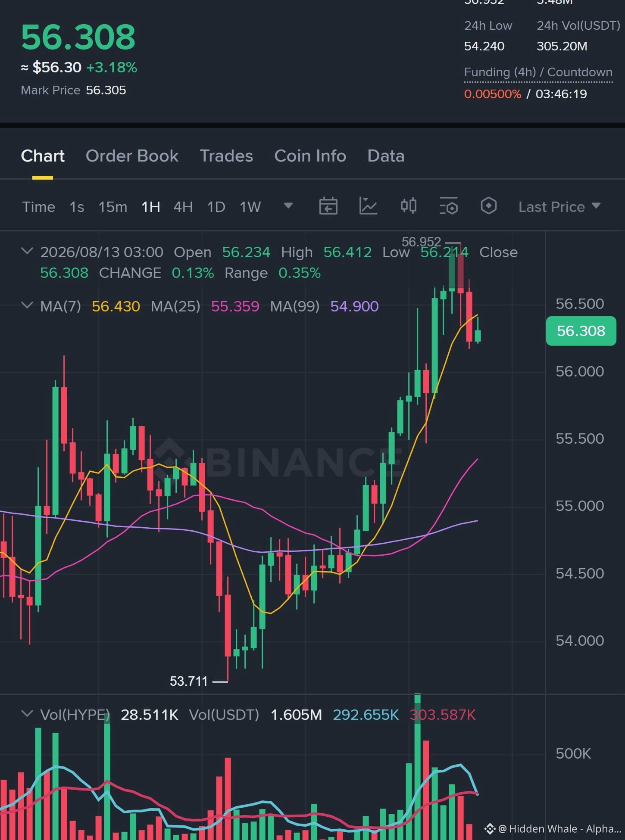This screenshot has width=625, height=840.
Task: Collapse the OHLC info row chevron
Action: pyautogui.click(x=27, y=251)
